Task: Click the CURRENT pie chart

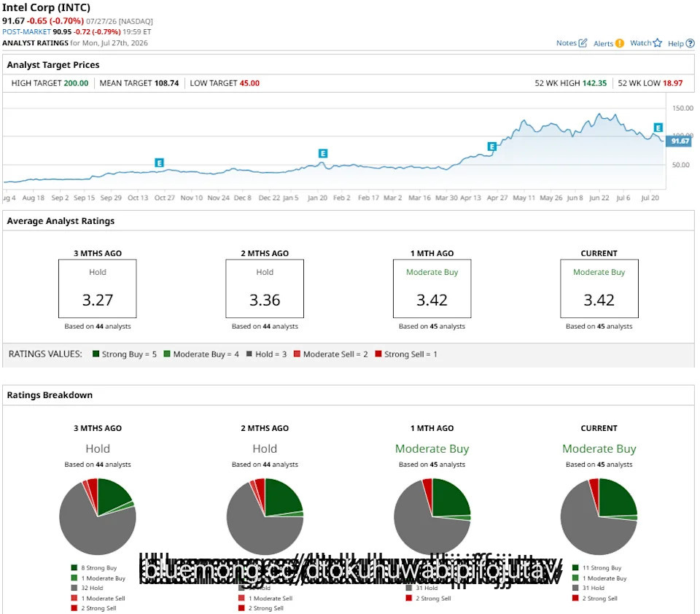Action: coord(599,516)
